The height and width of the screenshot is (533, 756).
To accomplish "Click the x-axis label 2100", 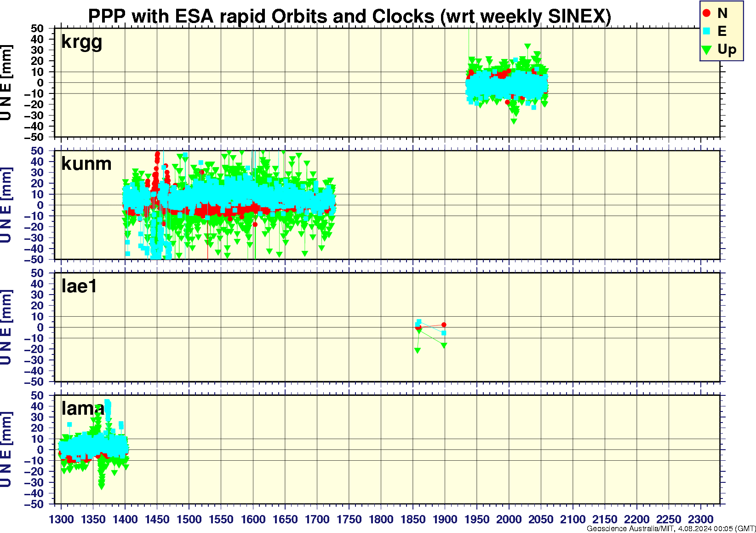I will tap(573, 519).
